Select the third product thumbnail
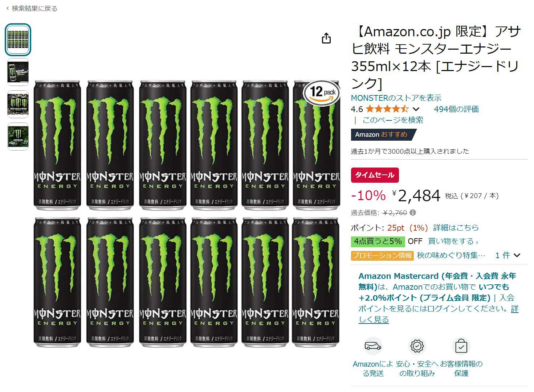The height and width of the screenshot is (392, 534). coord(18,104)
